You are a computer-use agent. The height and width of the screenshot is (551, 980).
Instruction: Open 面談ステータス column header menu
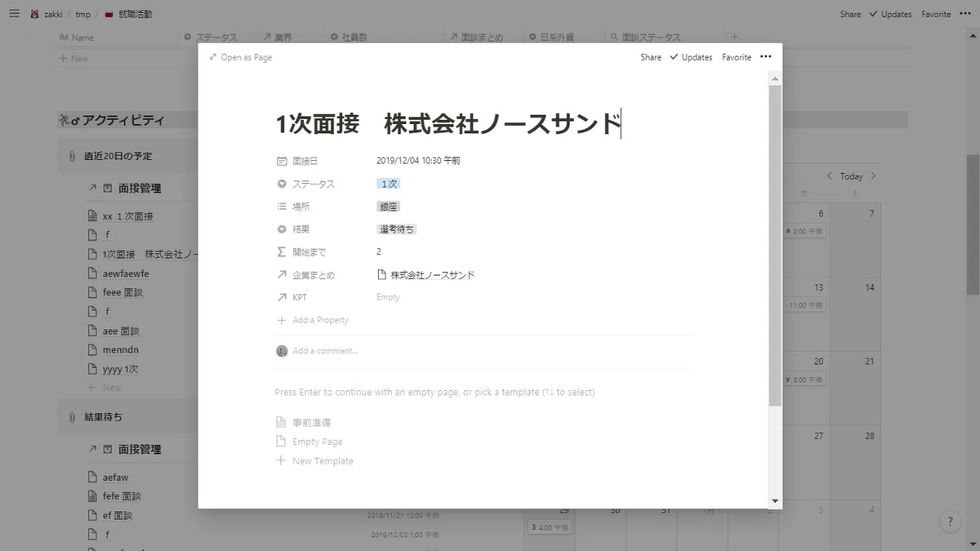point(645,37)
